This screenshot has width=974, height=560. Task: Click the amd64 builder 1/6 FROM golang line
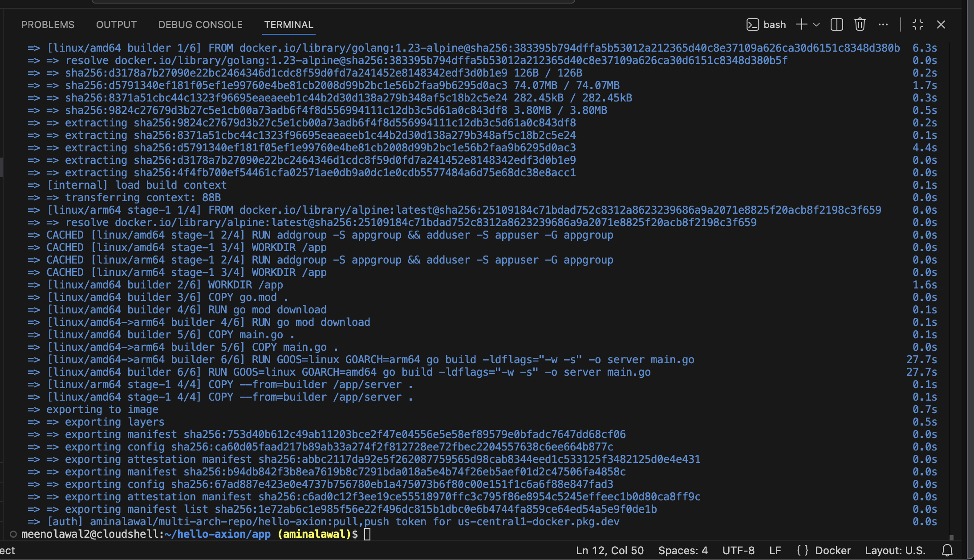(463, 48)
